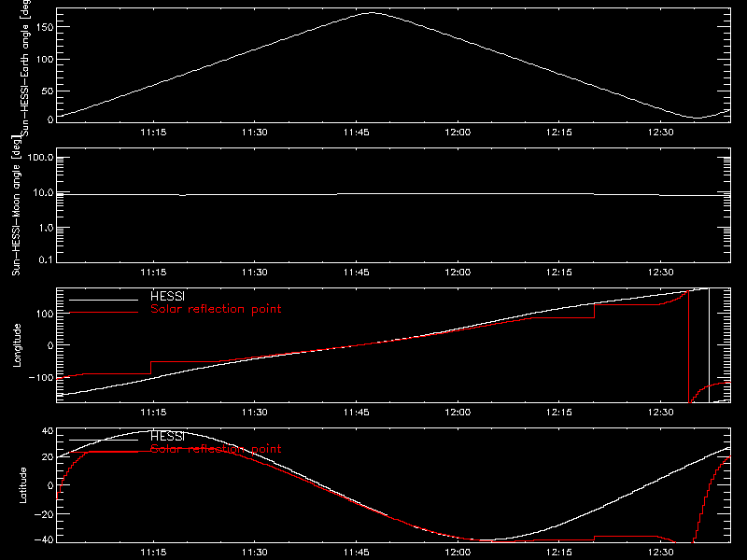Screen dimensions: 747x560
Task: Click white HESSI legend line in Latitude plot
Action: click(x=104, y=440)
